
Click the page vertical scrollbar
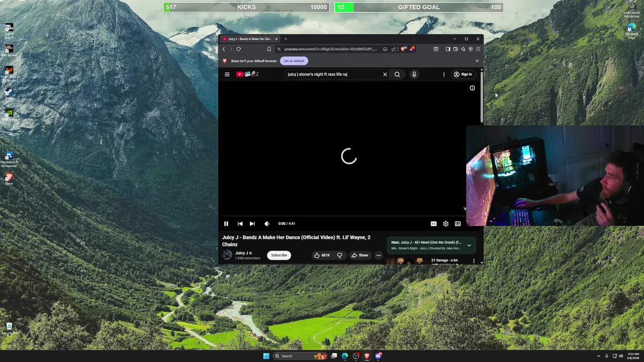[481, 97]
